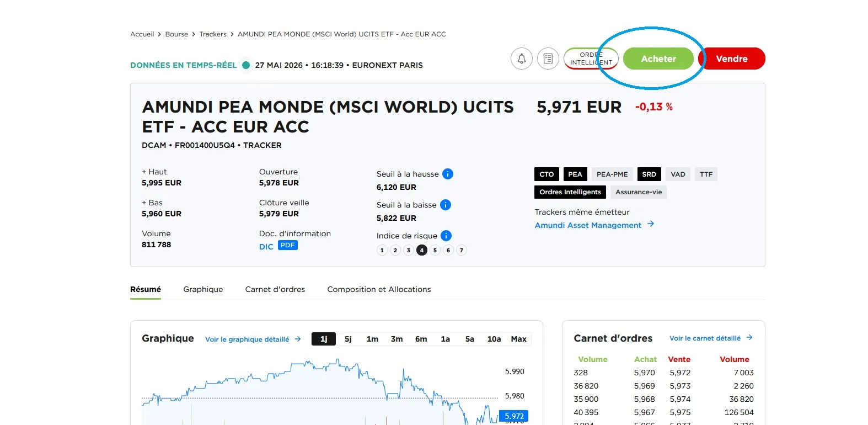Click the Ouverture 5,978 EUR value
Viewport: 868px width, 425px height.
click(279, 183)
